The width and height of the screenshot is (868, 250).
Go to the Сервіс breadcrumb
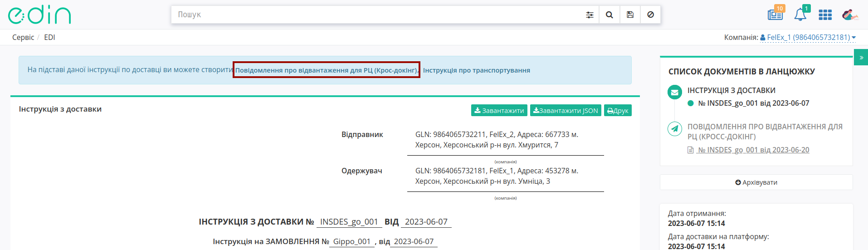click(23, 37)
